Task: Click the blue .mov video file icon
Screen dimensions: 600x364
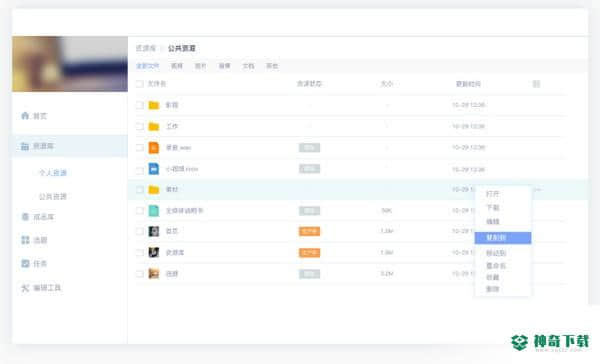Action: point(154,168)
